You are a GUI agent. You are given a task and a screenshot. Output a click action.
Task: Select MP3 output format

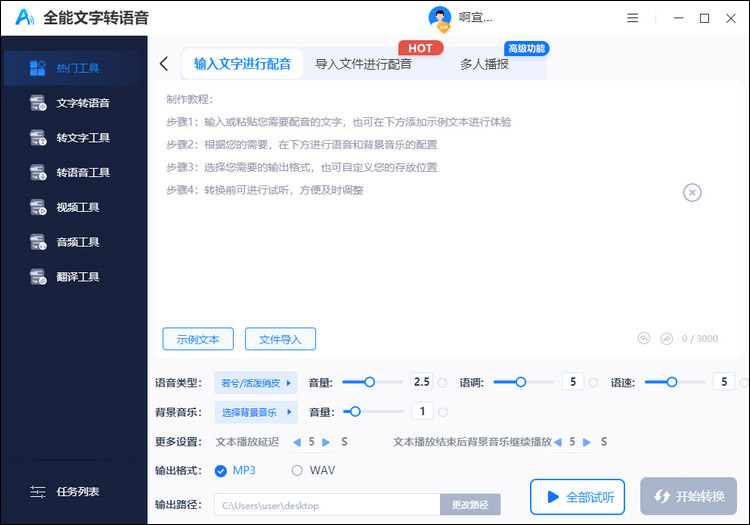(x=221, y=470)
